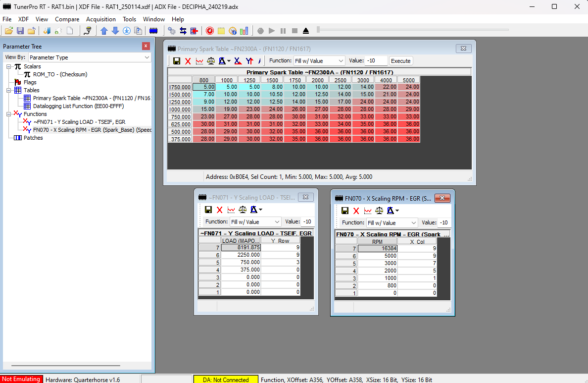Click the red X icon in FN071 window toolbar

pyautogui.click(x=219, y=210)
